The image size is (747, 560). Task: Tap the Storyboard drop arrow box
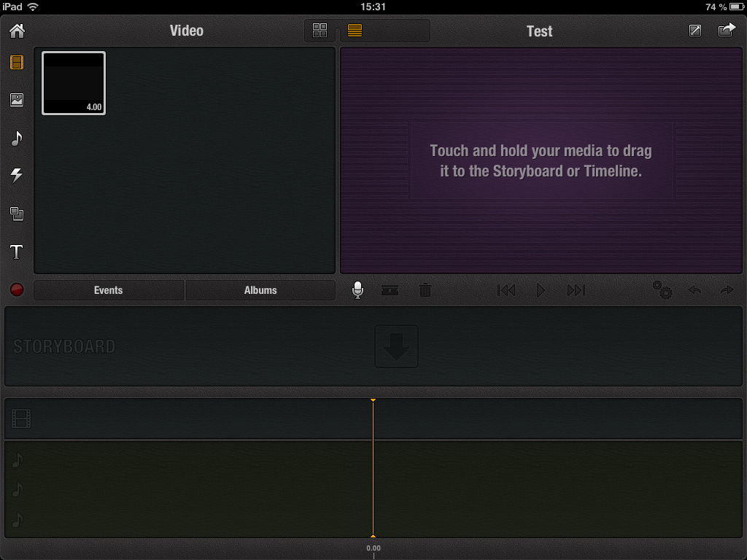point(396,346)
